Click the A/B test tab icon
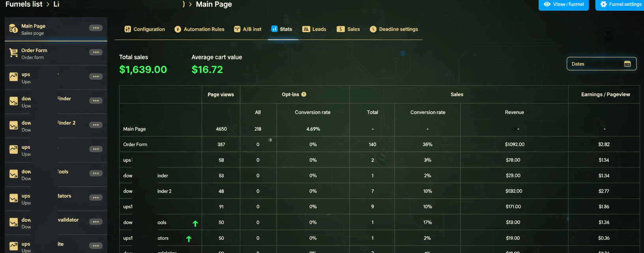Image resolution: width=644 pixels, height=253 pixels. 237,29
